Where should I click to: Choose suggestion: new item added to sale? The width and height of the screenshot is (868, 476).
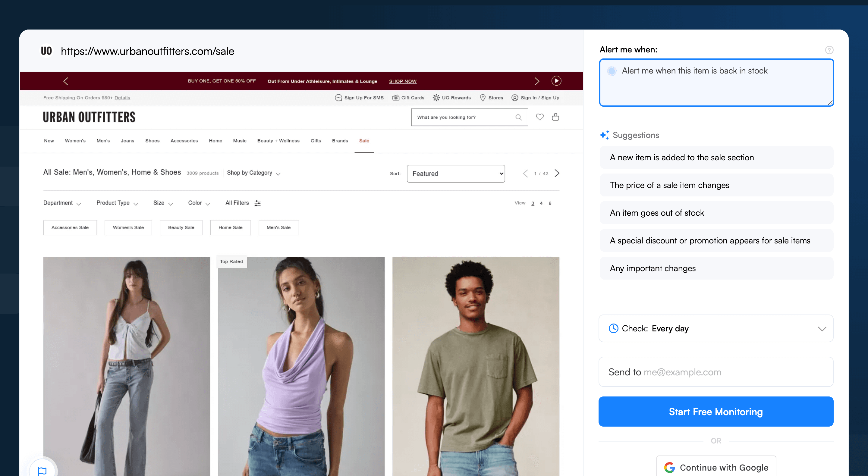click(716, 157)
